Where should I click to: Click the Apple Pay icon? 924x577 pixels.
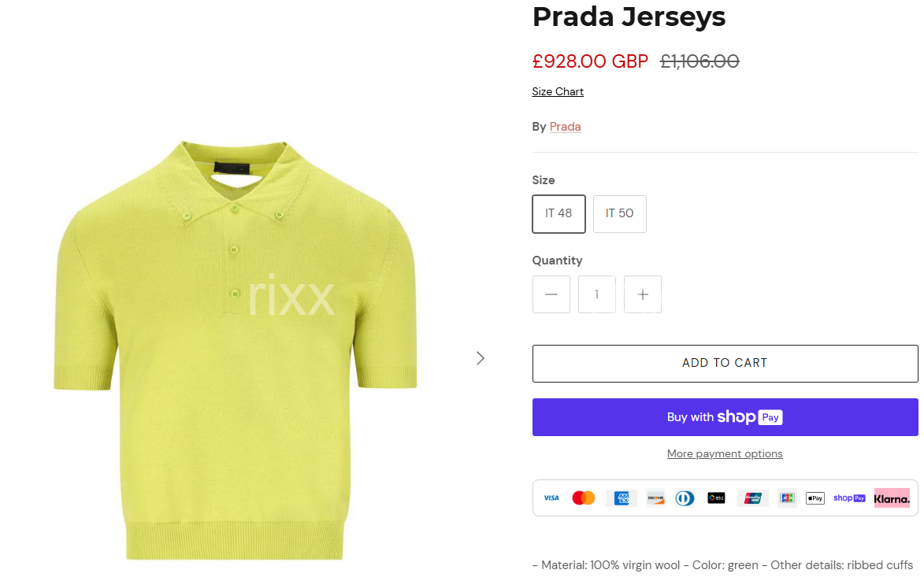coord(815,498)
